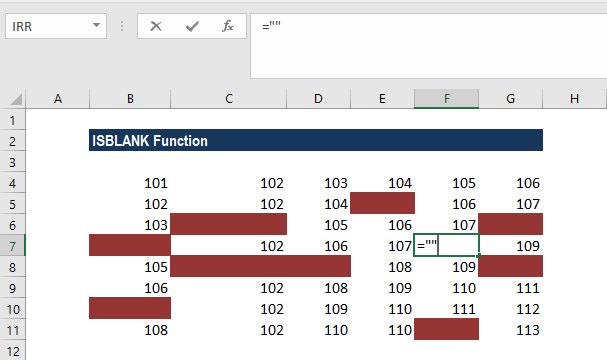Viewport: 607px width, 360px height.
Task: Open Insert Function fx dialog
Action: (228, 26)
